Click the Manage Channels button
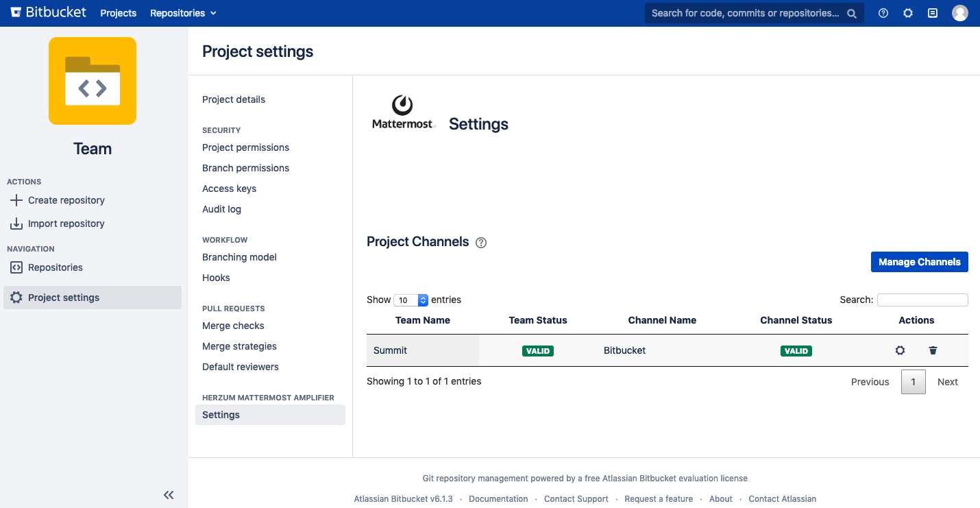 (919, 262)
